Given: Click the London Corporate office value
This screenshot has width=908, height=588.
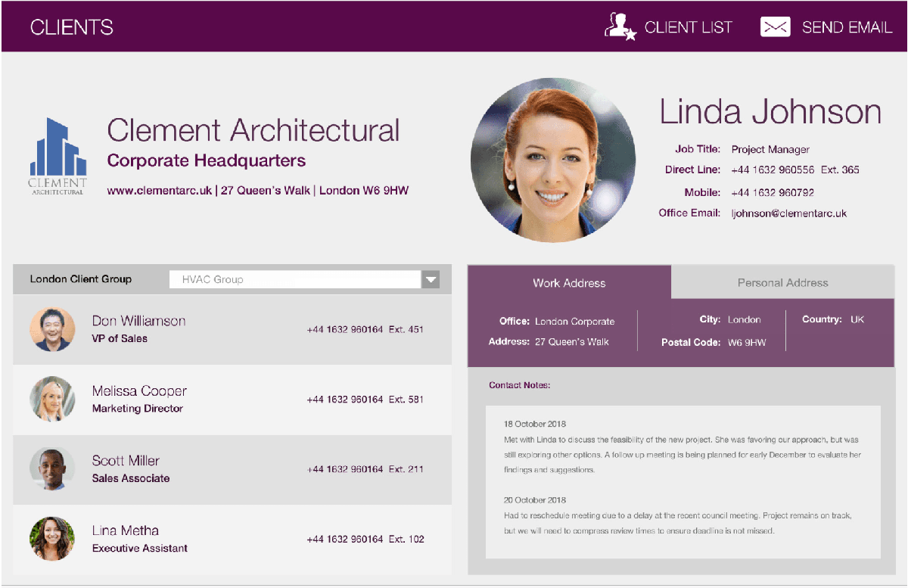Looking at the screenshot, I should tap(574, 322).
